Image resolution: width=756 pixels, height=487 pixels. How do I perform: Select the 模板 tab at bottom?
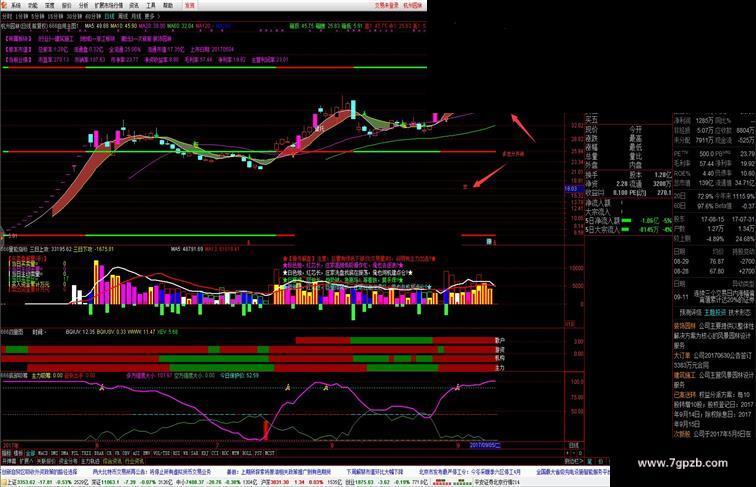pos(18,453)
